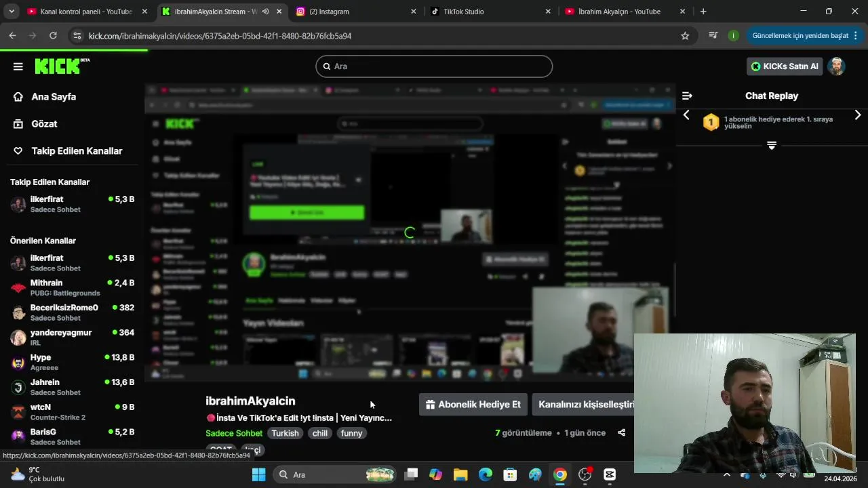Open yandereyagmur channel

[x=72, y=338]
